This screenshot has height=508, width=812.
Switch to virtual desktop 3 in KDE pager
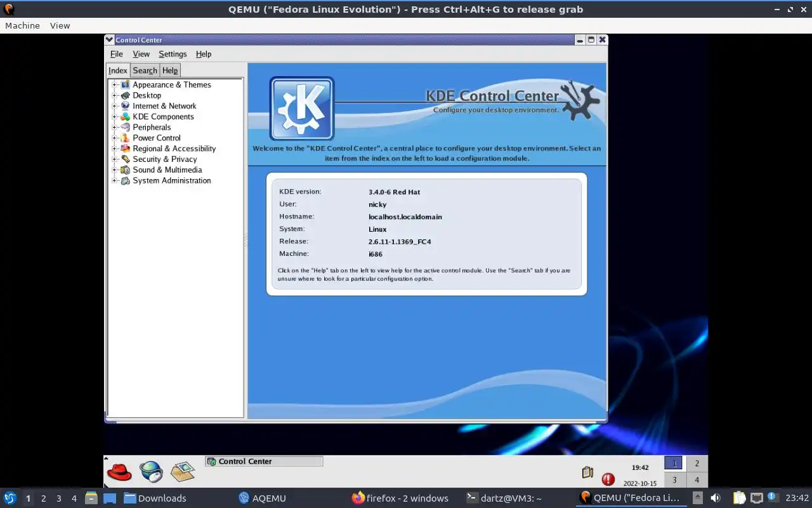pos(674,480)
